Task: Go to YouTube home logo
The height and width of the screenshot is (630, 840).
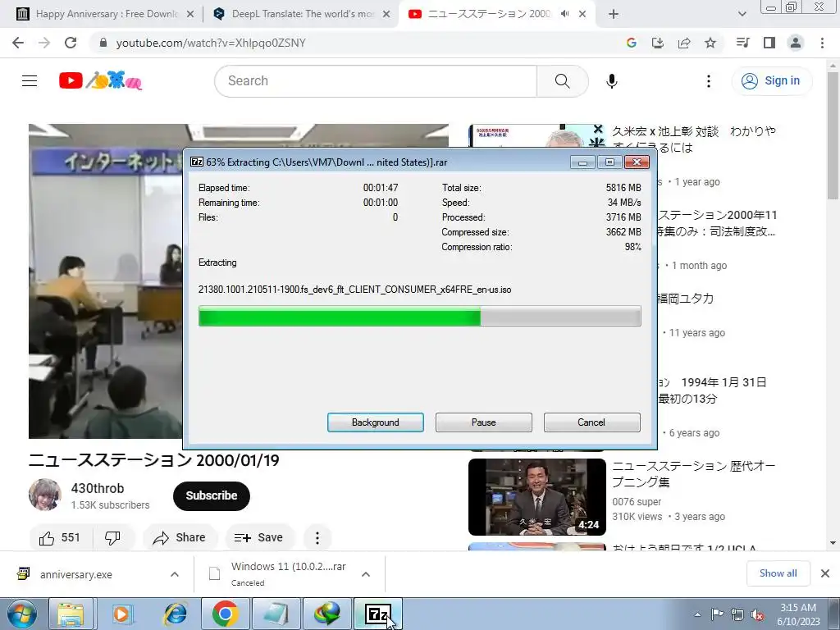Action: [x=101, y=81]
